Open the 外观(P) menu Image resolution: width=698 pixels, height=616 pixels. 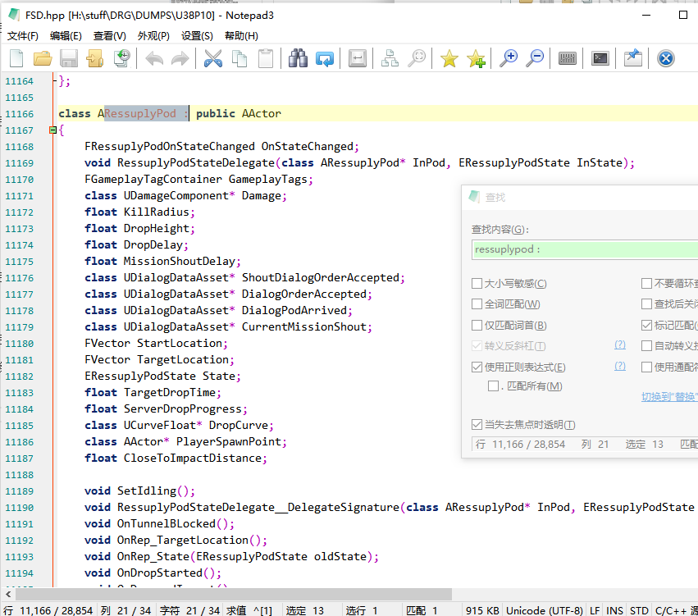(x=153, y=36)
